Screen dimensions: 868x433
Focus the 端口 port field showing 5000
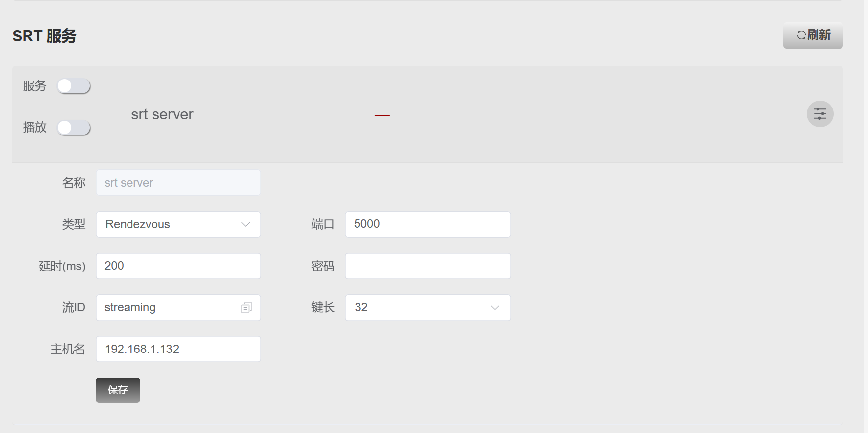(427, 224)
